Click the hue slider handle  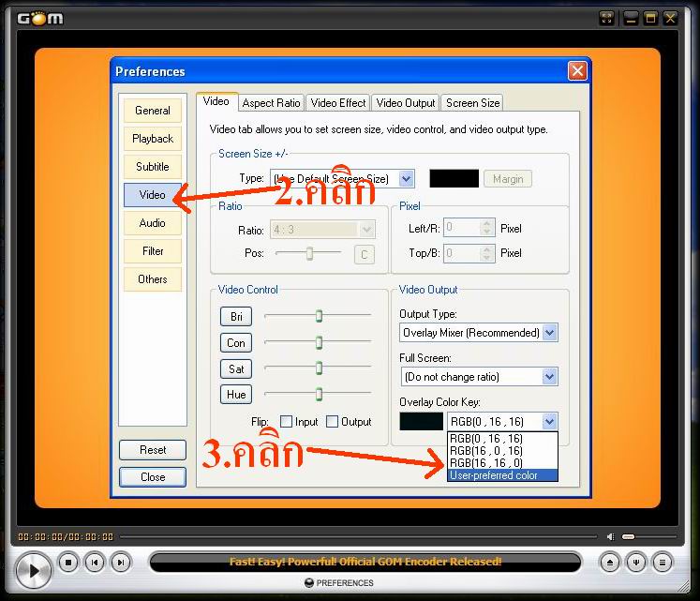[x=319, y=394]
